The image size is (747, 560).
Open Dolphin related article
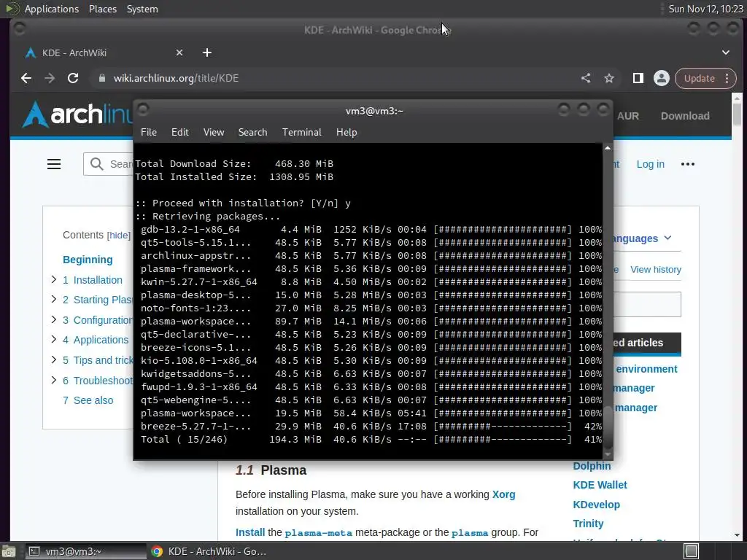(592, 466)
